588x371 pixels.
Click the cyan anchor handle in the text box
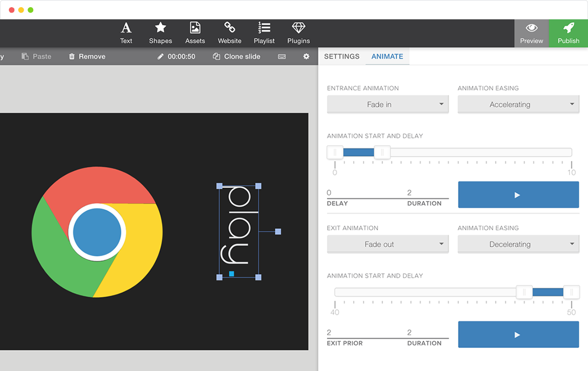232,274
